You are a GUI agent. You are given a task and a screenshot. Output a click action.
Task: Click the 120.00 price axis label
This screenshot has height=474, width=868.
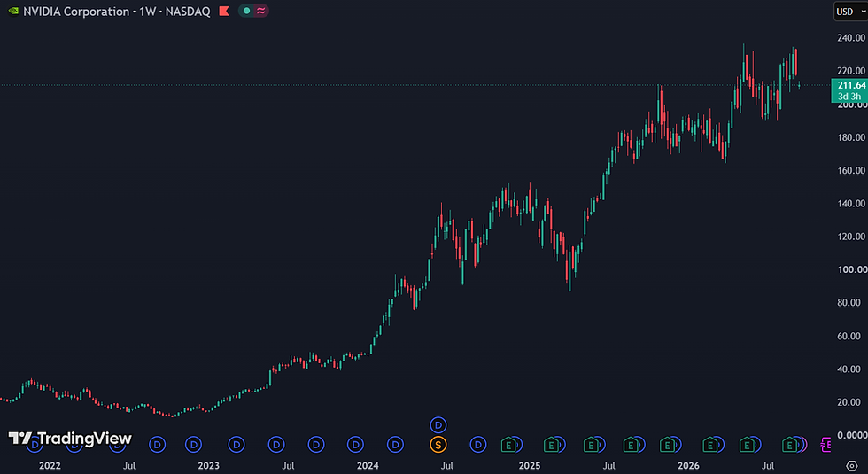click(851, 237)
